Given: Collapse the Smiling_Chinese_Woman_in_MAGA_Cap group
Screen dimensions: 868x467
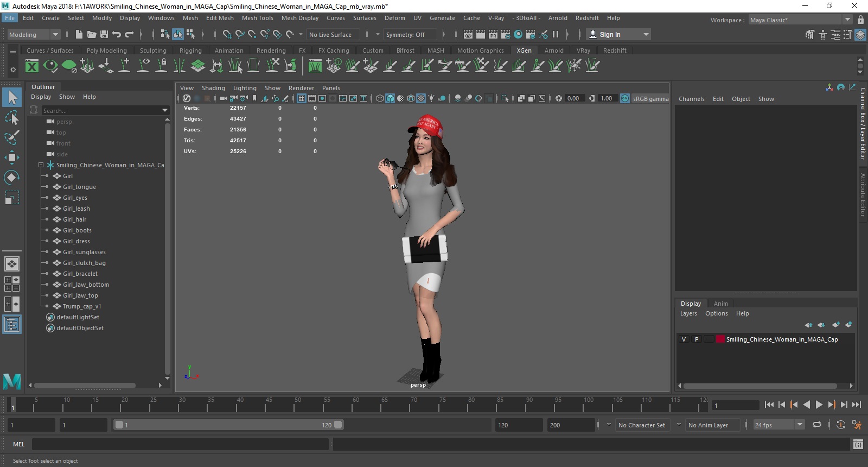Looking at the screenshot, I should [41, 165].
